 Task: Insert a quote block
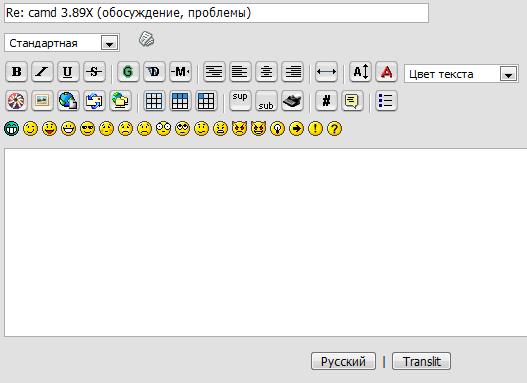[x=352, y=100]
